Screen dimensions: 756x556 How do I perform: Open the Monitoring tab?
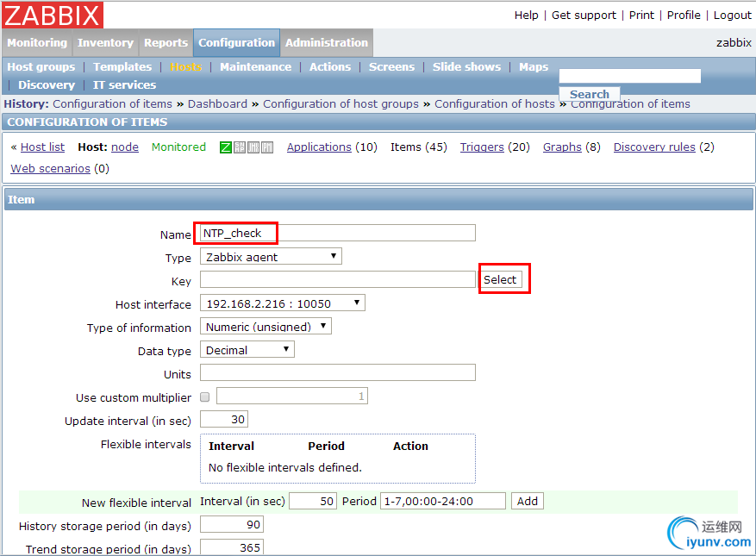pyautogui.click(x=37, y=43)
